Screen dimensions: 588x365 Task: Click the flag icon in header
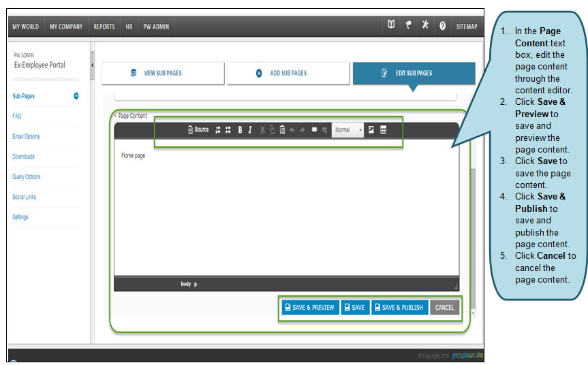(x=409, y=26)
